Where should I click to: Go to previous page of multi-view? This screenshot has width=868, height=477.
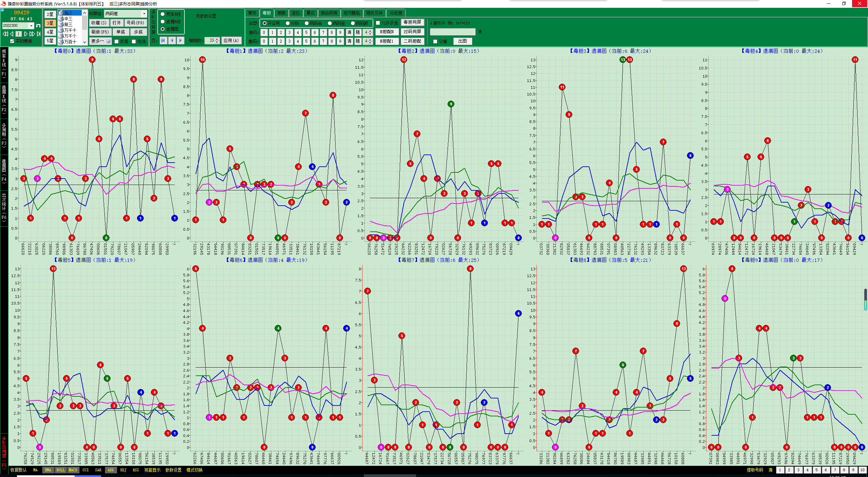coord(172,40)
